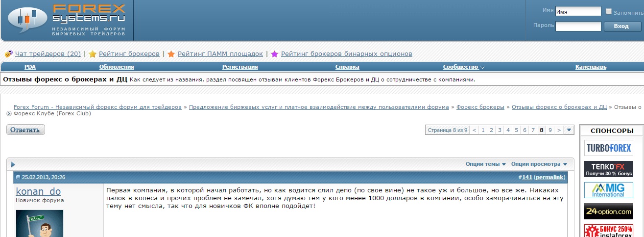644x237 pixels.
Task: Go to page 6 of thread
Action: [x=525, y=130]
